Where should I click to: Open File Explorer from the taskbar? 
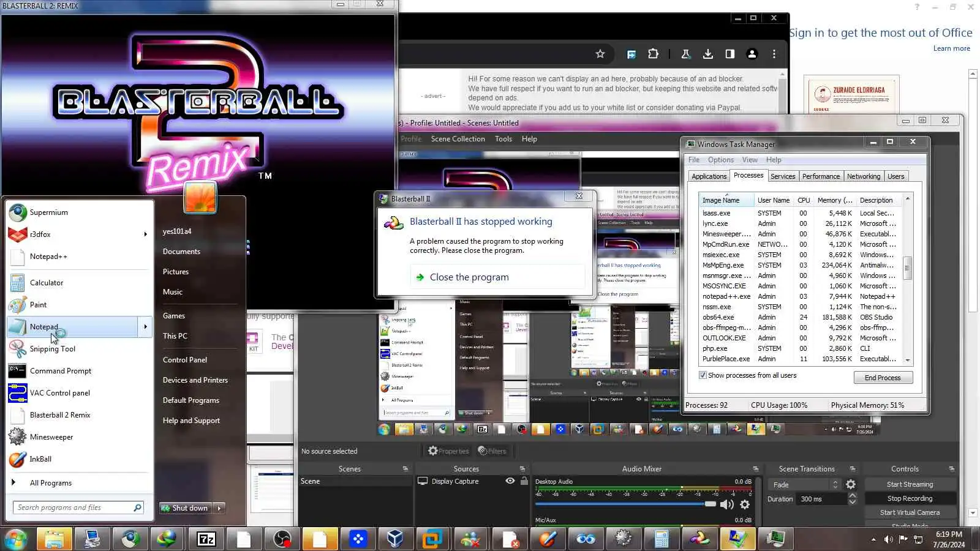coord(55,539)
